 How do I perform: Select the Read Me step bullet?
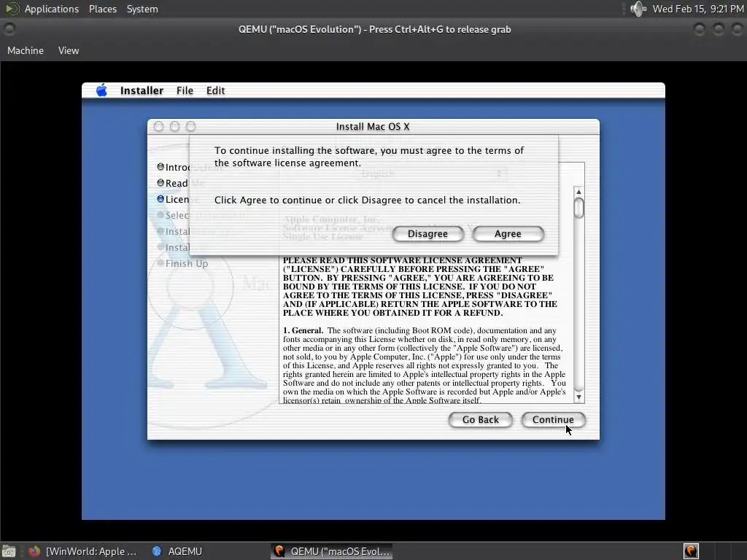pyautogui.click(x=160, y=183)
